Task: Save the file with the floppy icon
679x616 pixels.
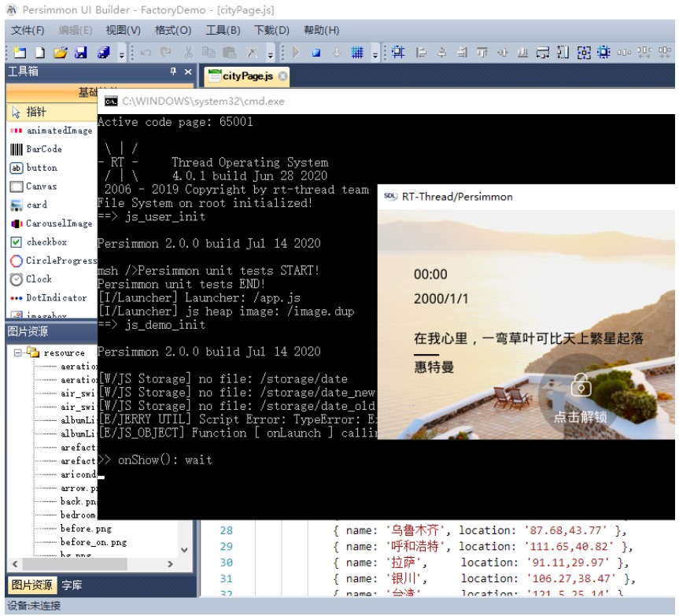Action: 81,53
